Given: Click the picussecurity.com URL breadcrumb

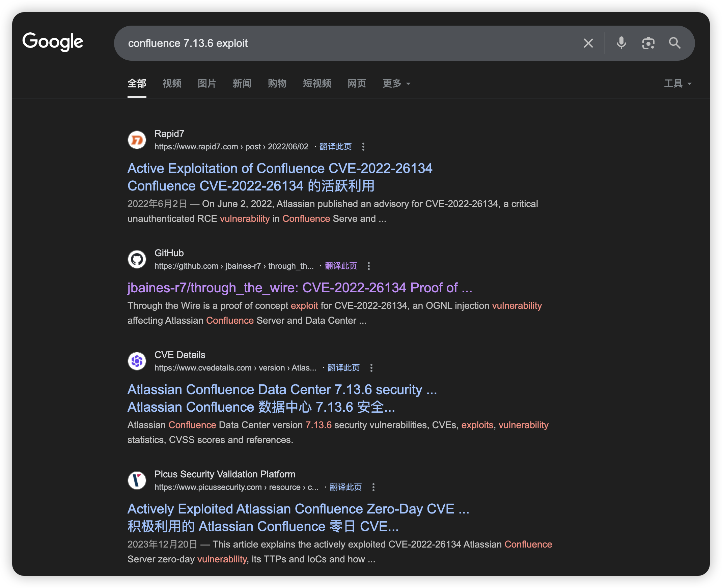Looking at the screenshot, I should coord(237,487).
